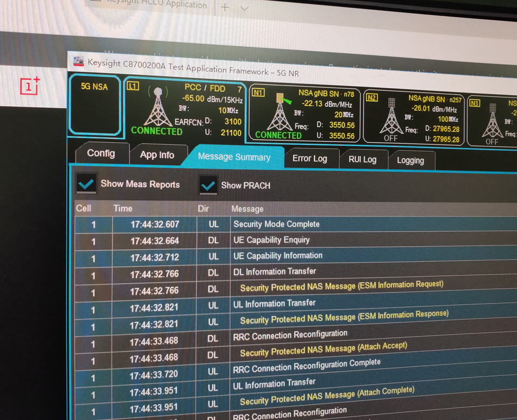Uncheck the Show Meas Reports checkbox
This screenshot has height=420, width=517.
coord(86,183)
